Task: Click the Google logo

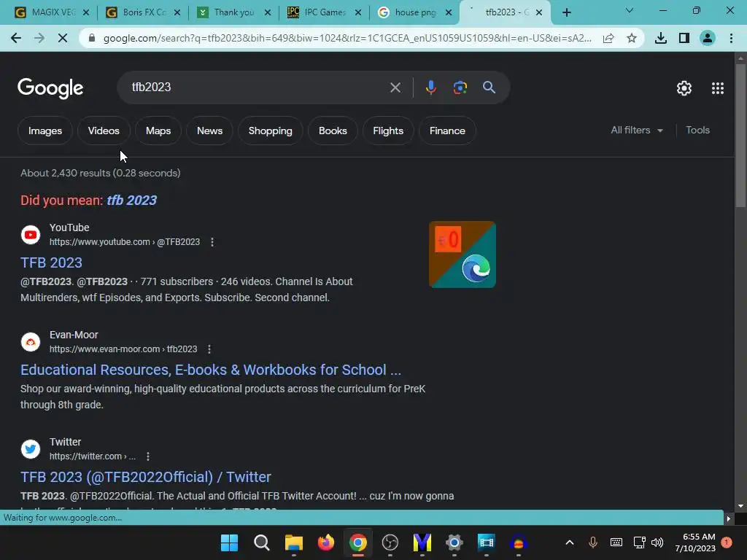Action: tap(50, 88)
